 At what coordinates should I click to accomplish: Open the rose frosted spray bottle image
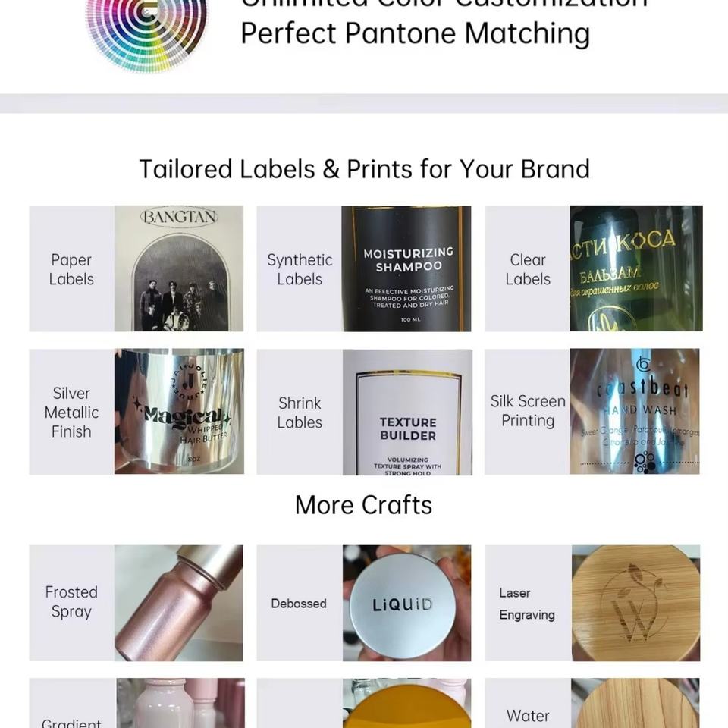179,603
